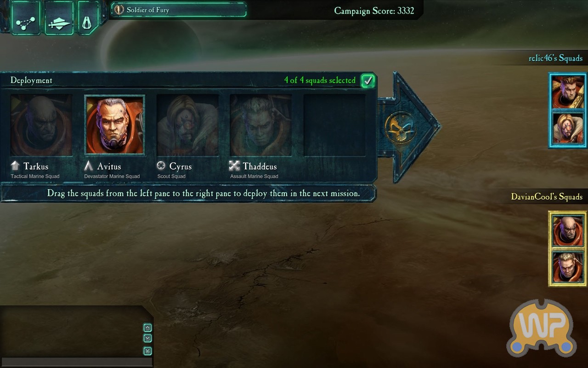Click relic46's top squad portrait
The height and width of the screenshot is (368, 588).
(x=568, y=92)
